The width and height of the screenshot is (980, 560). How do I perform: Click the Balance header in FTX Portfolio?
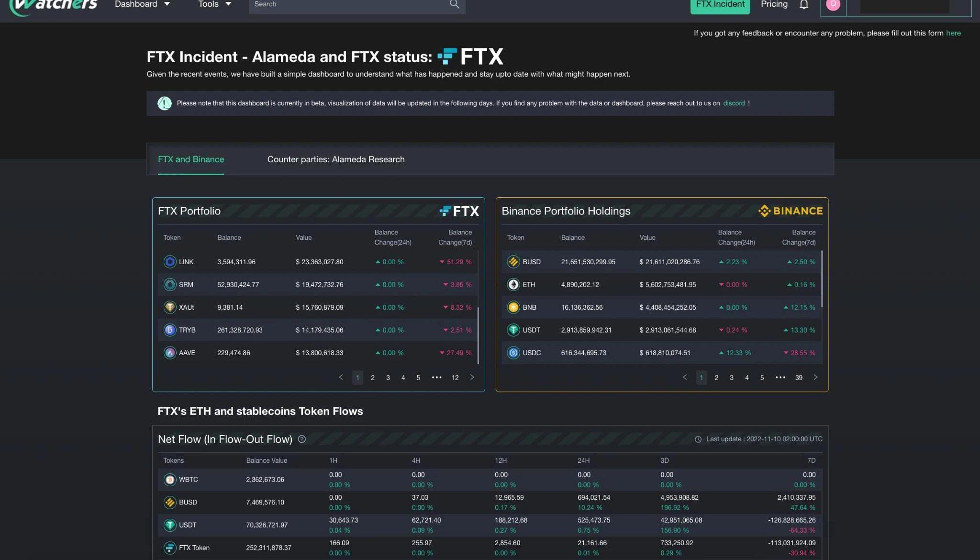click(229, 237)
